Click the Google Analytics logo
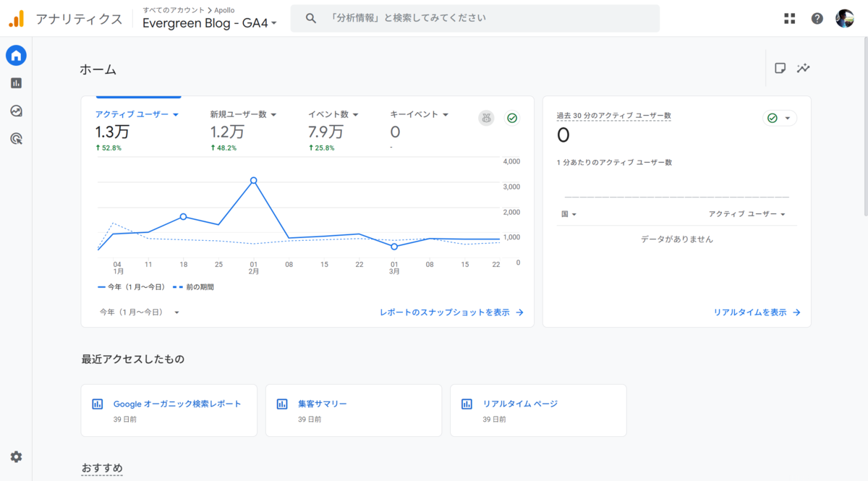868x481 pixels. click(16, 19)
